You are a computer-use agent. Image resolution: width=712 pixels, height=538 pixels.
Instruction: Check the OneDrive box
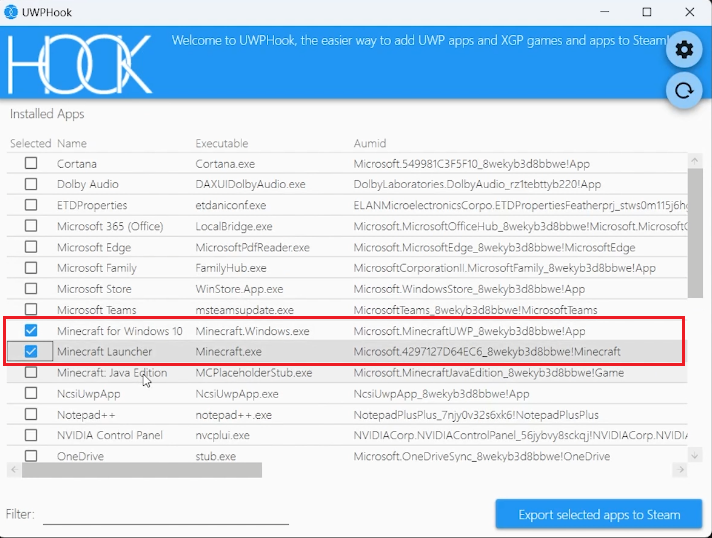[31, 455]
